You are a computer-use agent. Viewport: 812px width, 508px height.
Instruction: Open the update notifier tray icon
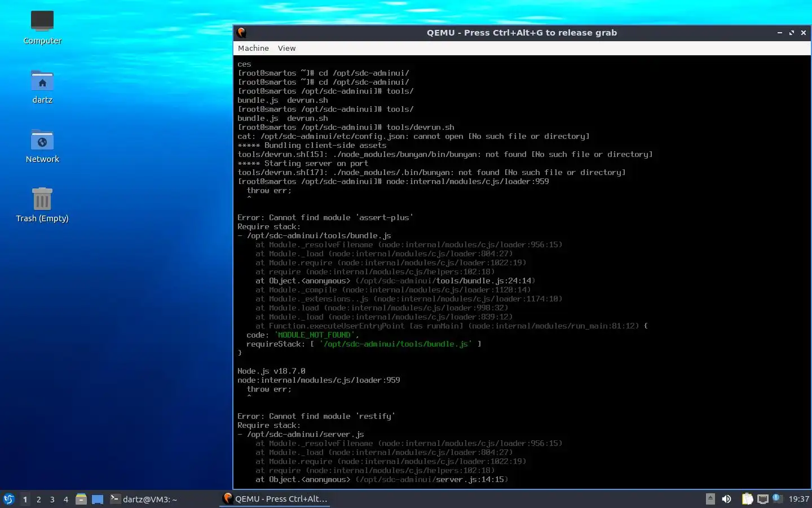776,498
